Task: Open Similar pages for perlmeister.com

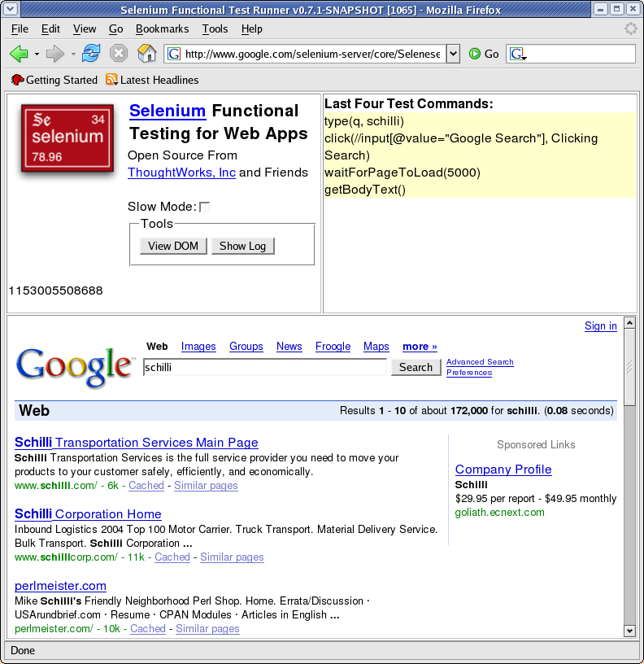Action: pos(208,628)
